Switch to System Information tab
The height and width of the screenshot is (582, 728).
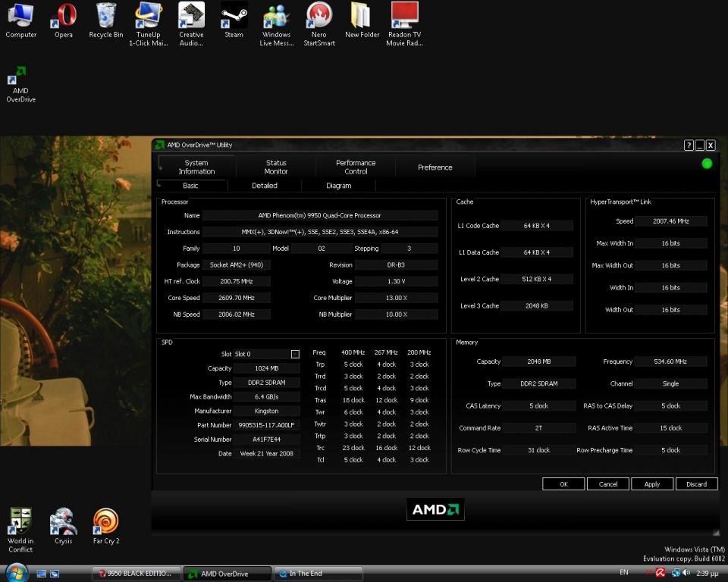point(197,167)
